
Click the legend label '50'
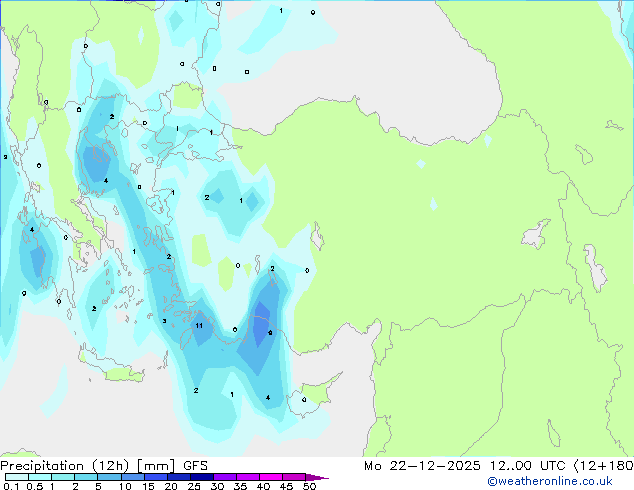(309, 486)
